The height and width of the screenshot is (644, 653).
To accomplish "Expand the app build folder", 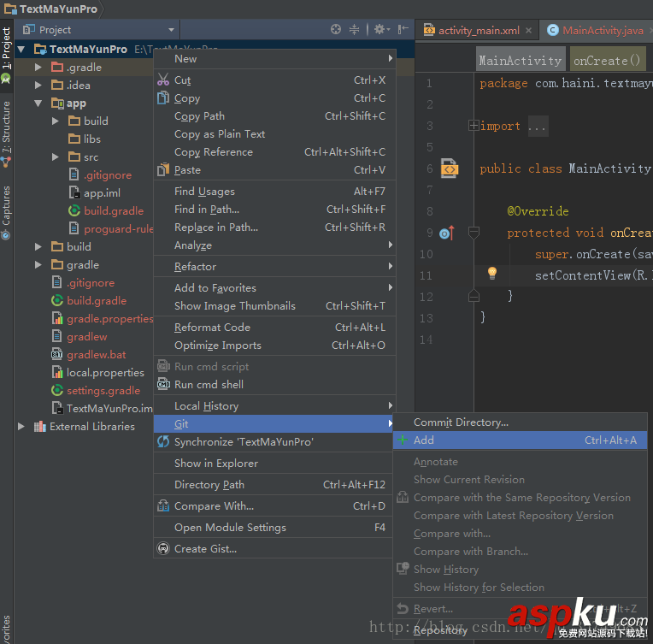I will pos(55,121).
